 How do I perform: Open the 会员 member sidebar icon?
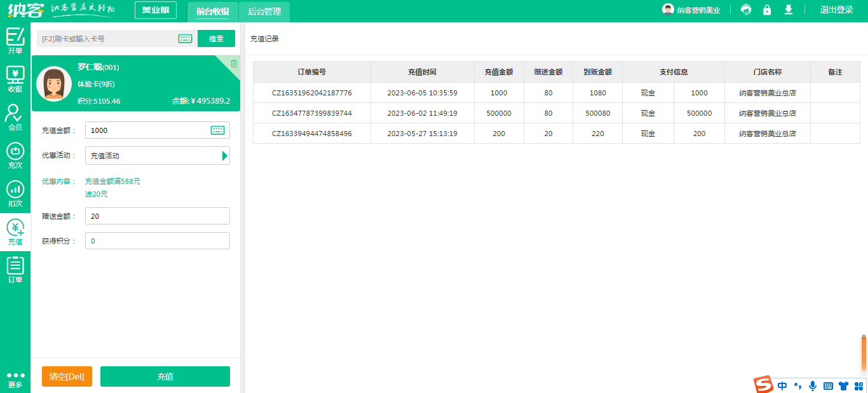[x=15, y=117]
